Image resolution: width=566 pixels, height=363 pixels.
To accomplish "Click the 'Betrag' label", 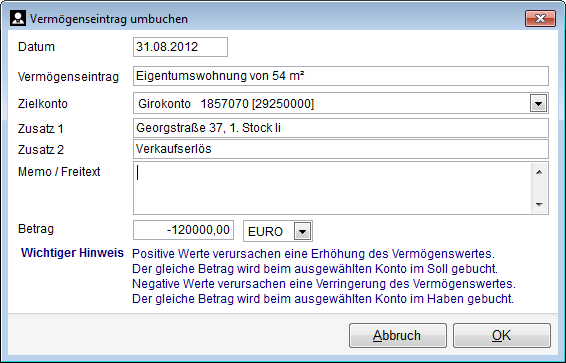I will click(x=36, y=228).
